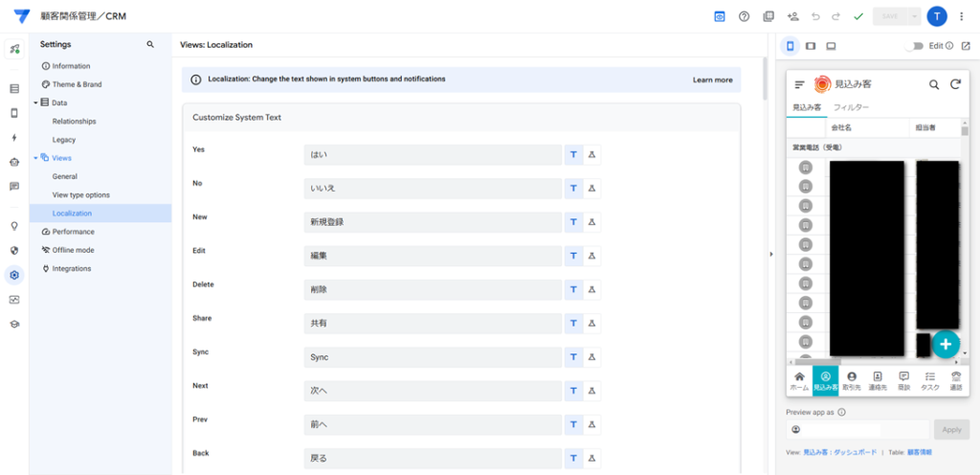
Task: Open Relationships under Data
Action: coord(75,122)
